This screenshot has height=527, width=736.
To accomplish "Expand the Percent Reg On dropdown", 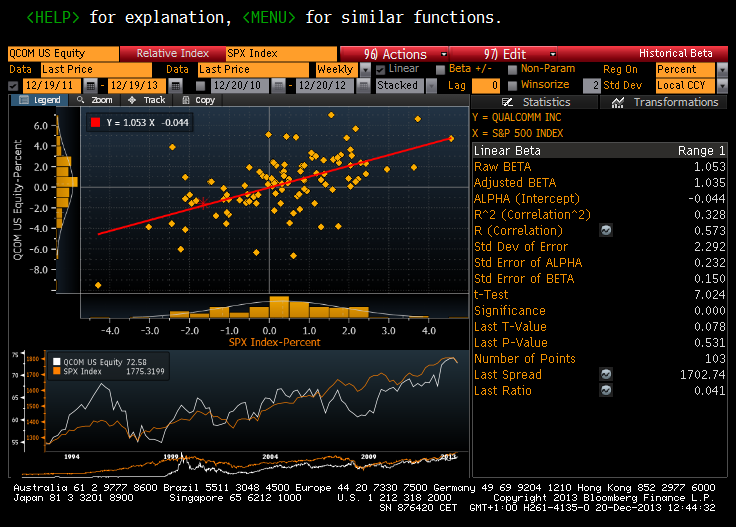I will (x=722, y=69).
